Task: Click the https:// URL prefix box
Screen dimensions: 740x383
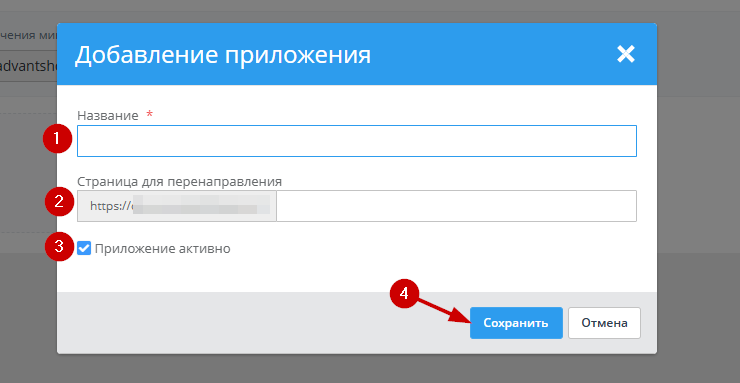Action: [x=177, y=206]
